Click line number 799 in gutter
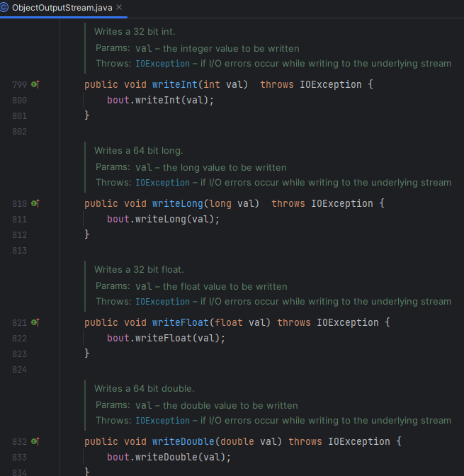 19,85
